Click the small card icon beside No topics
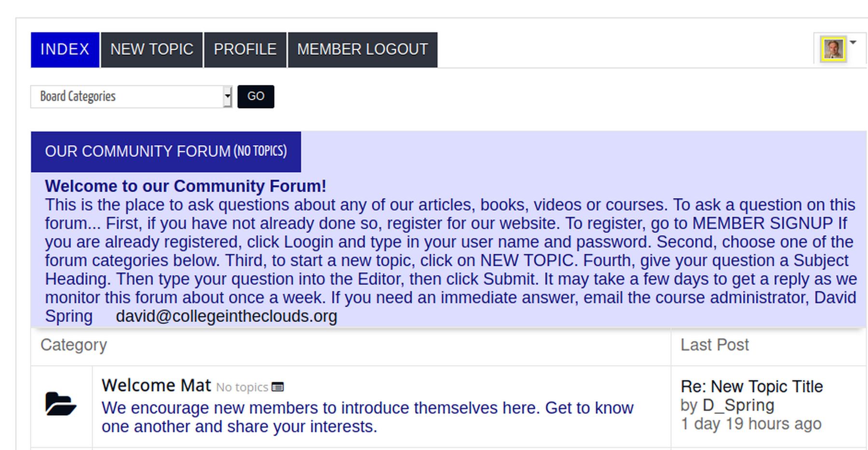 click(x=278, y=387)
